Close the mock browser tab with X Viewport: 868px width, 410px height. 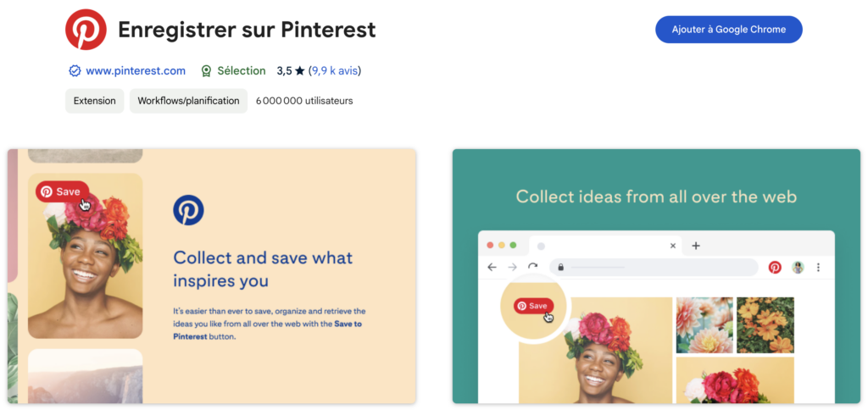click(673, 246)
